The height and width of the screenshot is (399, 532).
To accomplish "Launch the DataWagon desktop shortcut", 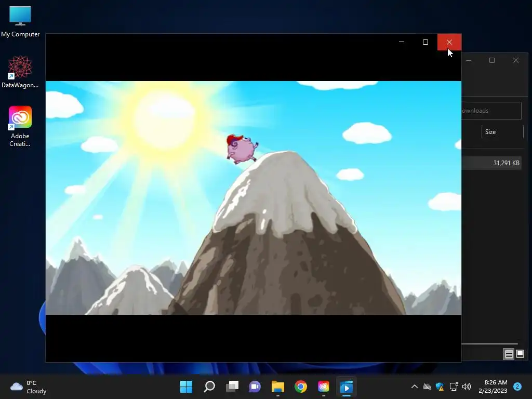I will pyautogui.click(x=20, y=72).
